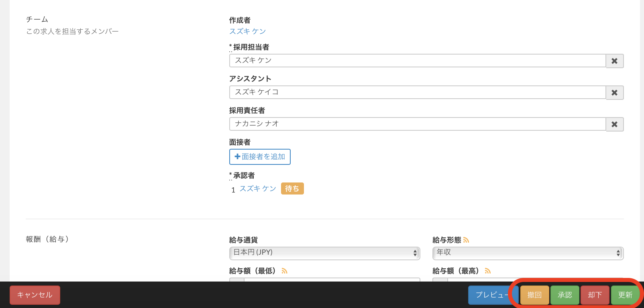Open the 給与通貨 currency dropdown
The height and width of the screenshot is (308, 644).
click(x=324, y=253)
